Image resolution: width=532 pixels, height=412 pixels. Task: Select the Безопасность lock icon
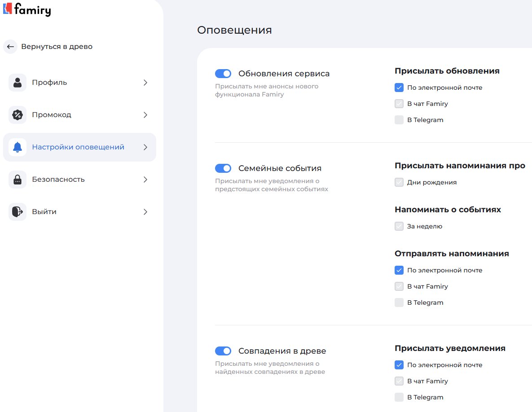(17, 179)
